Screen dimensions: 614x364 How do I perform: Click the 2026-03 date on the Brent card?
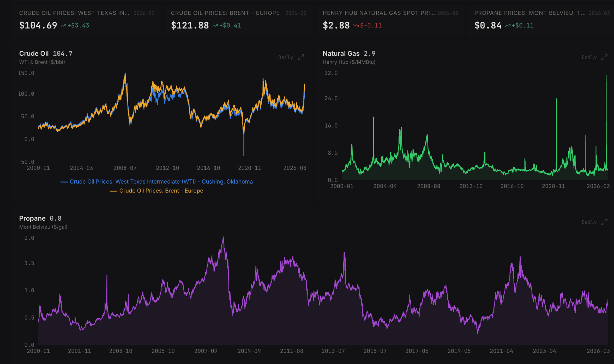tap(296, 13)
